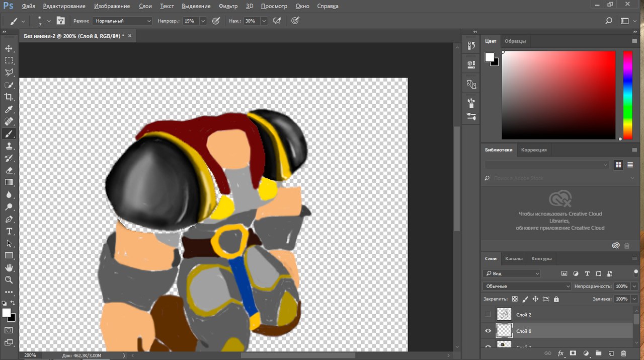Select the Horizontal Type tool
644x360 pixels.
coord(9,231)
